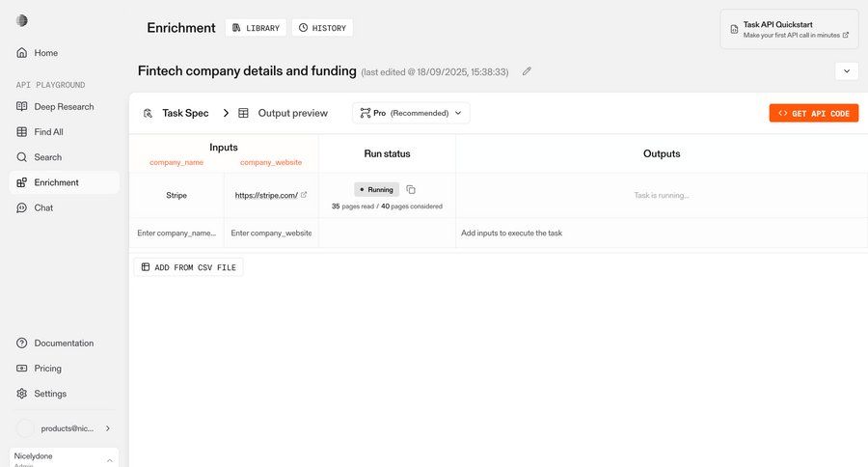Expand the Pro (Recommended) processor dropdown

[x=411, y=113]
